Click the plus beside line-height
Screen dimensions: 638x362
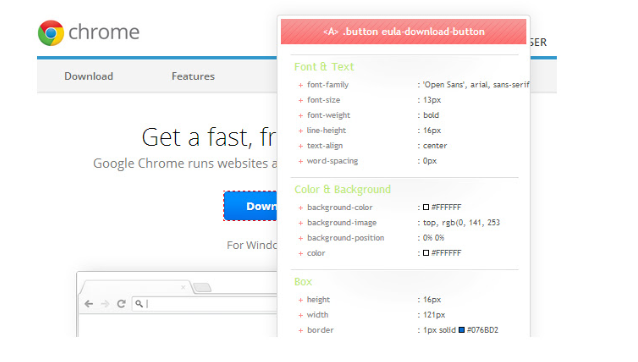[x=300, y=131]
